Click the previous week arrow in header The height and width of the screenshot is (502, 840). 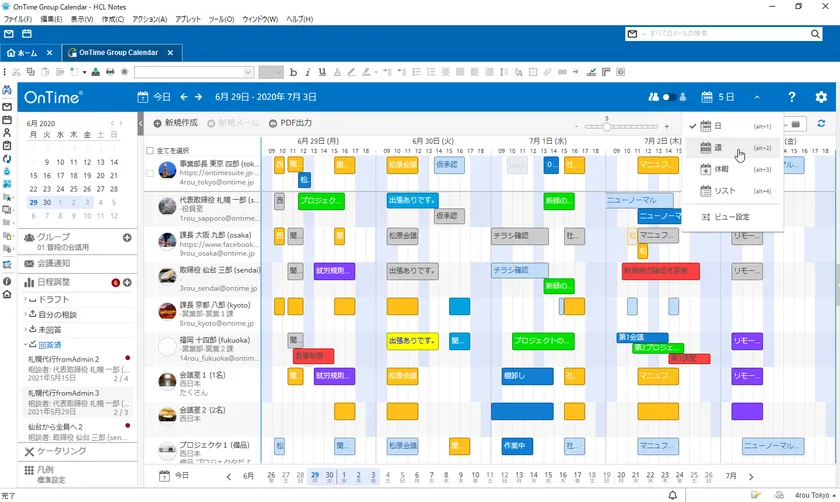point(184,97)
